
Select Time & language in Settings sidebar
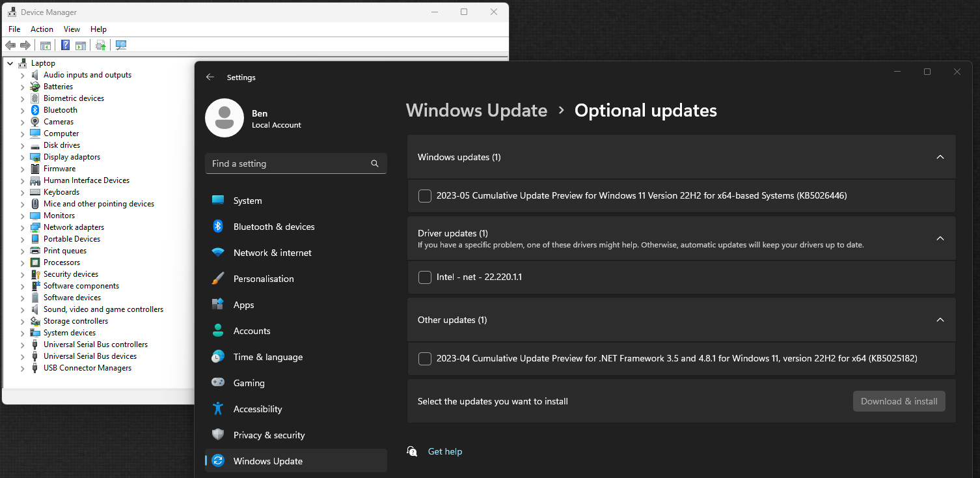pyautogui.click(x=296, y=357)
